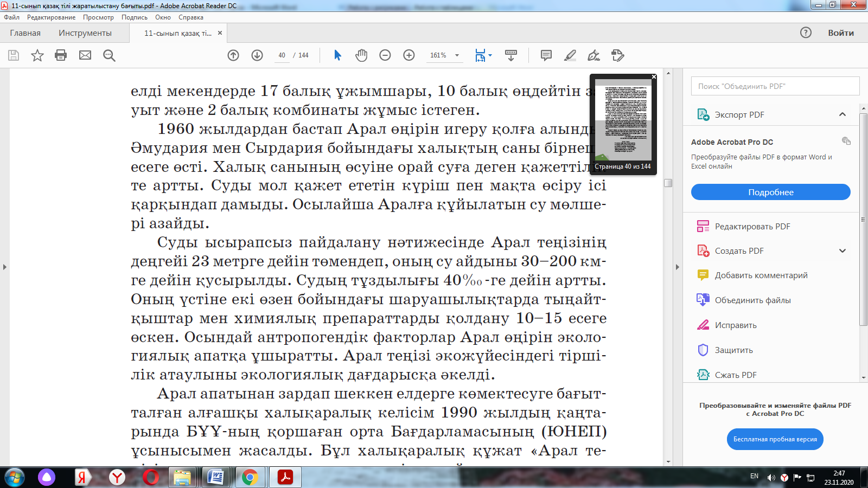
Task: Zoom in with the plus button
Action: tap(409, 55)
